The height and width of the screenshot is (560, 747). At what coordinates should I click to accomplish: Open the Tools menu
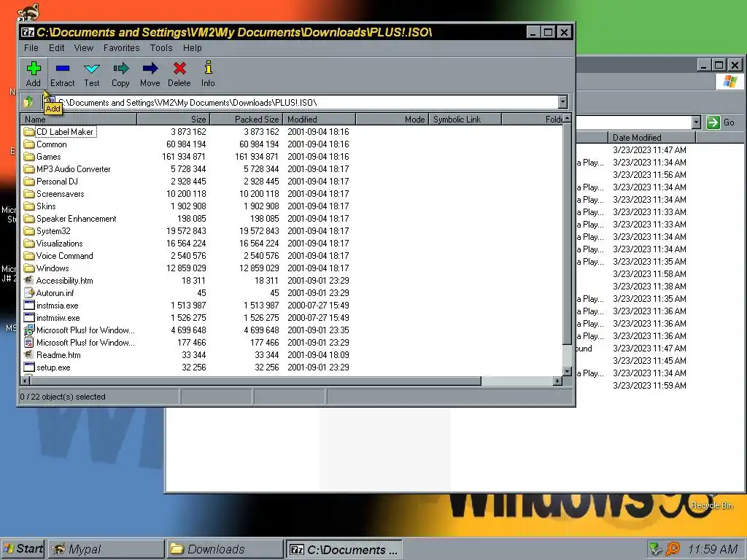pyautogui.click(x=161, y=47)
